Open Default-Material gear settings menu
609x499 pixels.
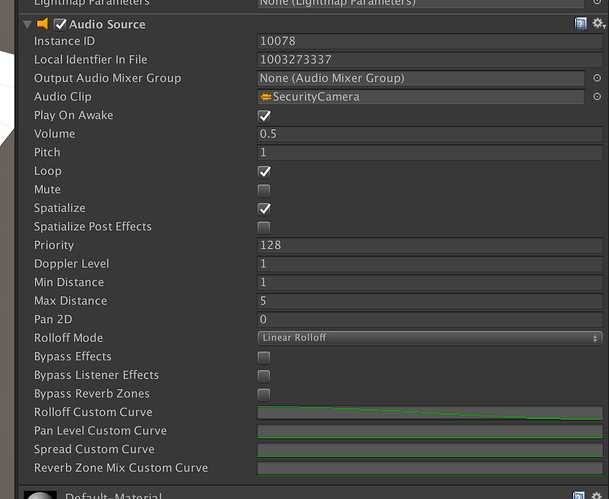pyautogui.click(x=598, y=495)
